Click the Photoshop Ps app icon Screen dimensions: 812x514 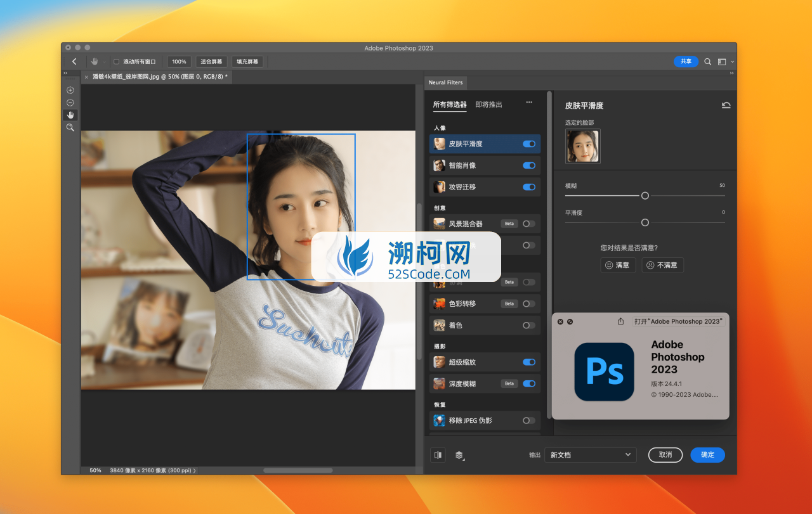604,371
